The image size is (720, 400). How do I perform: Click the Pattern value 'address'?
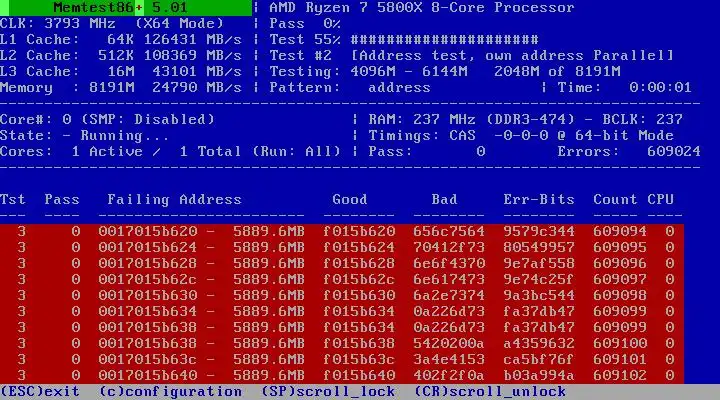click(x=399, y=88)
